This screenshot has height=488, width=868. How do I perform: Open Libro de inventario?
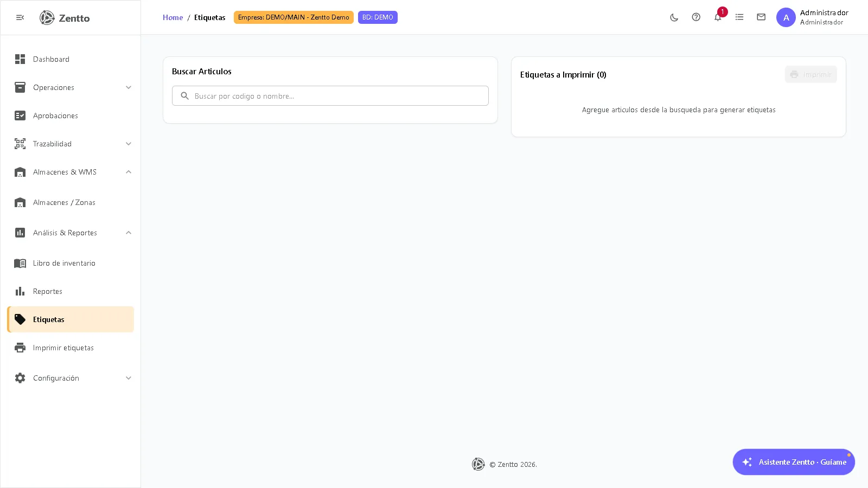tap(71, 263)
